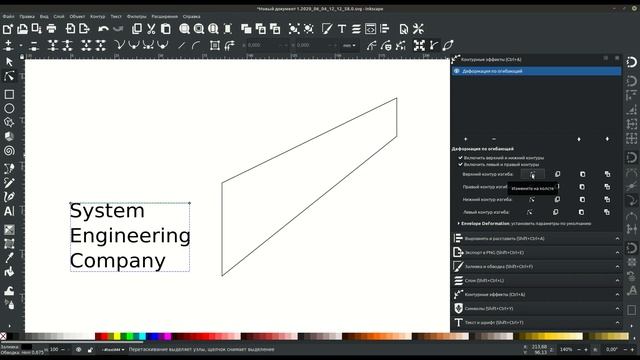
Task: Add a new path effect with plus button
Action: tap(466, 139)
